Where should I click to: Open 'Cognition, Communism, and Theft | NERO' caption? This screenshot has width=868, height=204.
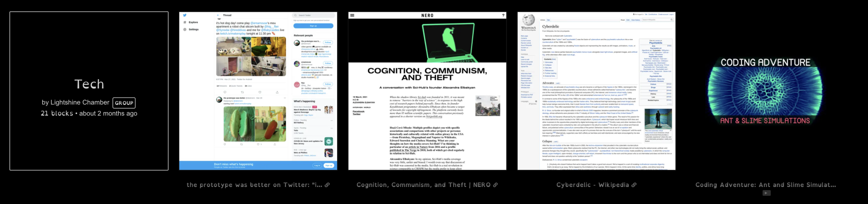point(424,185)
